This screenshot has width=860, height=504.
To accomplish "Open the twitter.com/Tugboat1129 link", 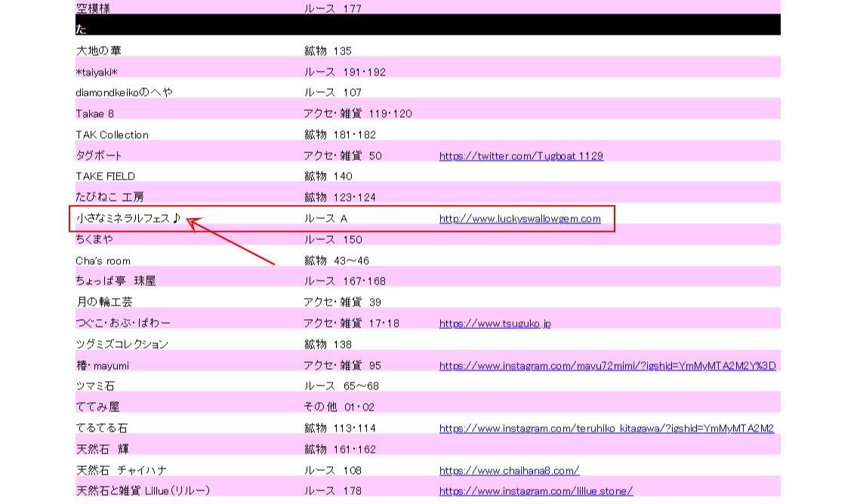I will (521, 156).
